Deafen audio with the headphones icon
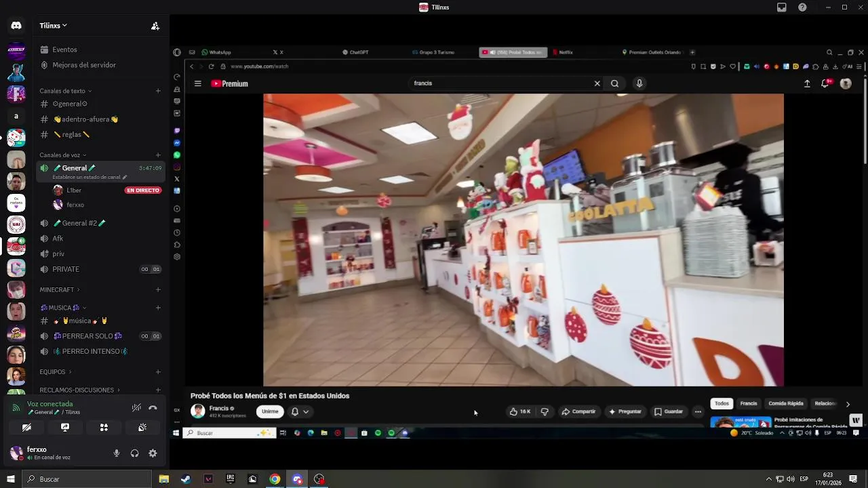868x488 pixels. click(x=134, y=453)
